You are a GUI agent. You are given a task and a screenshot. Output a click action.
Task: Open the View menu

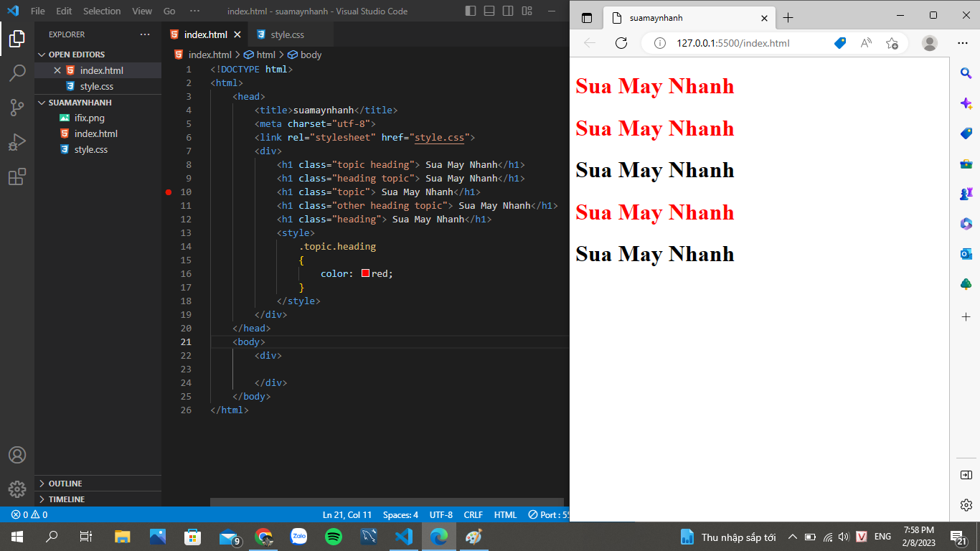142,11
